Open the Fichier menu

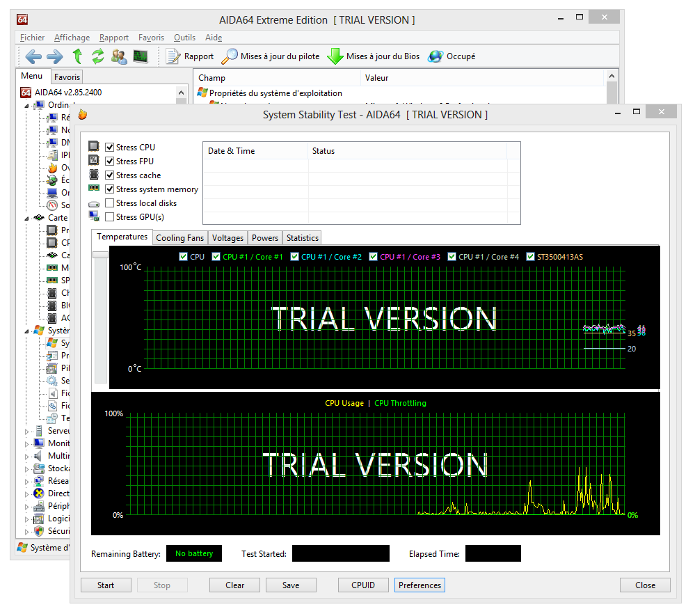point(32,38)
